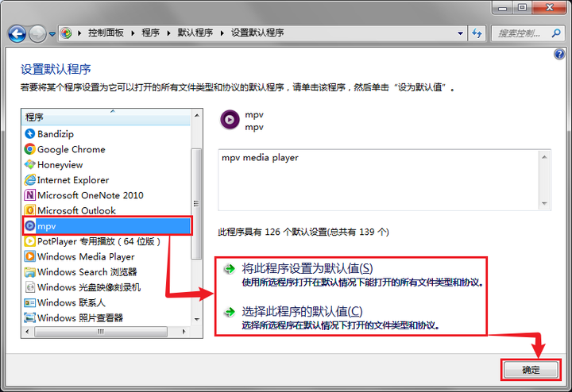The image size is (572, 392).
Task: Click the Google Chrome icon
Action: 29,149
